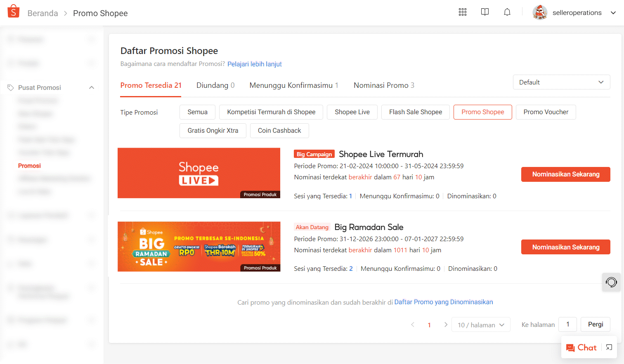Image resolution: width=624 pixels, height=364 pixels.
Task: Filter by Gratis Ongkir Xtra type
Action: click(x=213, y=131)
